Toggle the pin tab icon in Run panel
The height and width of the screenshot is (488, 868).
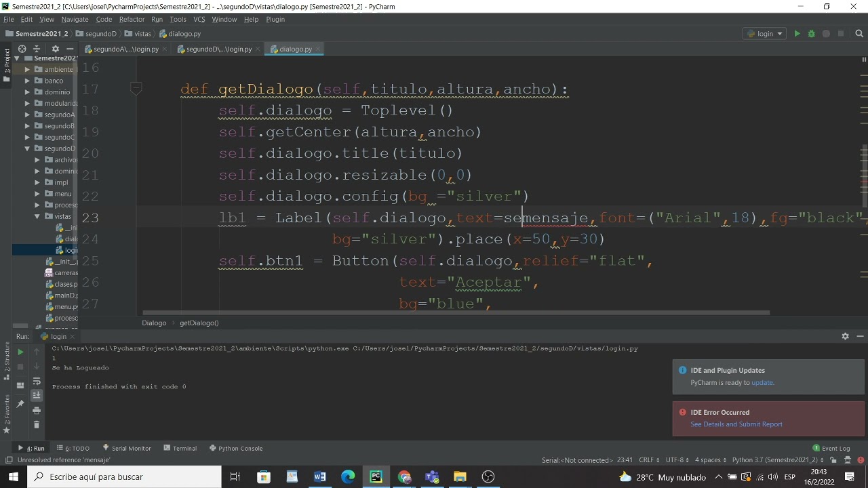[x=20, y=404]
